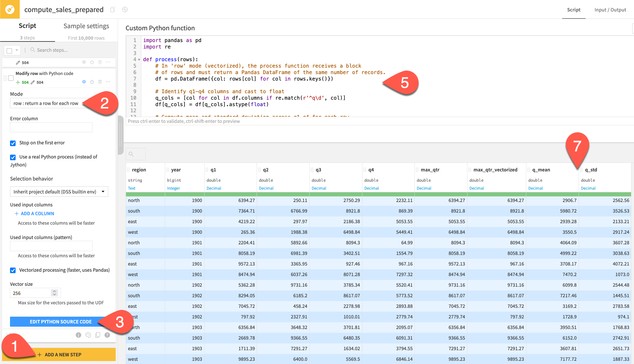Open more options for the upper 504 step
The width and height of the screenshot is (634, 364).
(108, 62)
